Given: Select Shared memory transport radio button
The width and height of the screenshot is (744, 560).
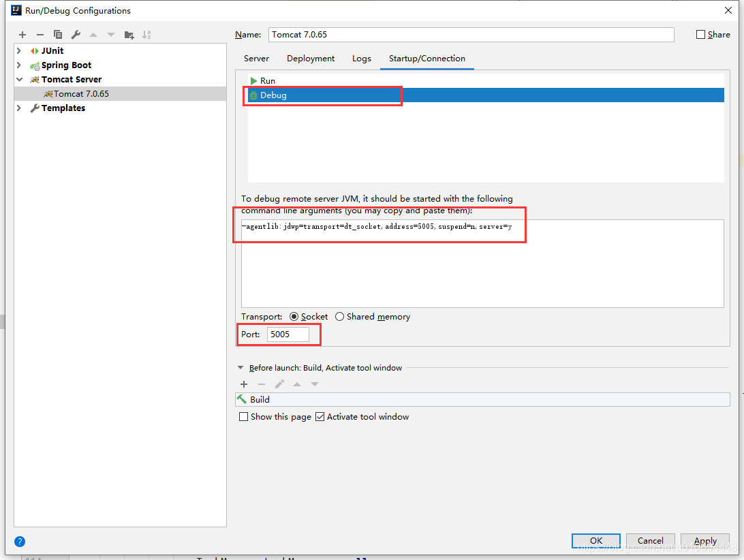Looking at the screenshot, I should tap(340, 317).
